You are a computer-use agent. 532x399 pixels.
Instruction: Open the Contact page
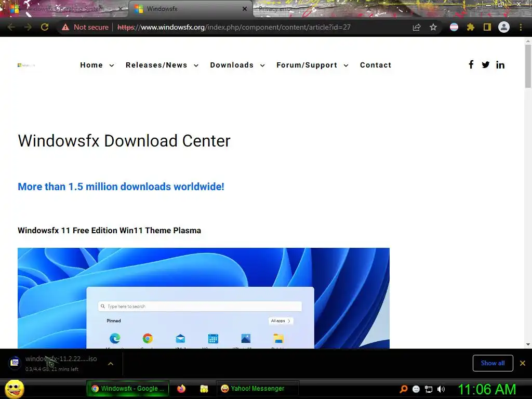(x=376, y=65)
